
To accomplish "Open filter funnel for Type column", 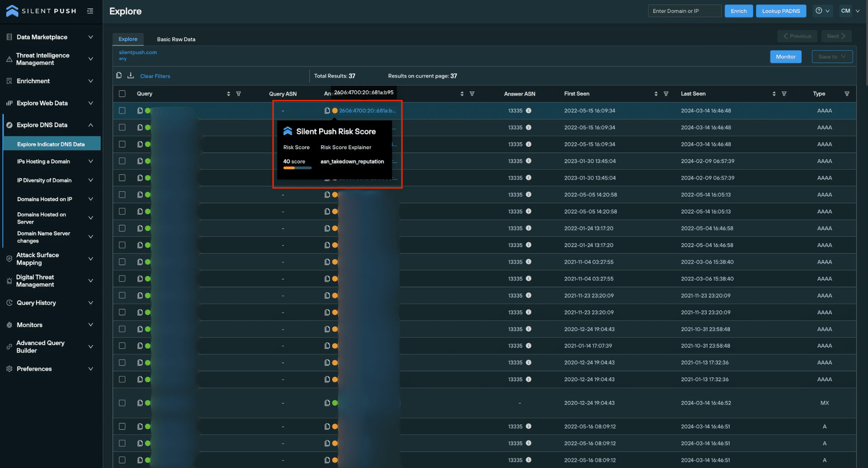I will click(x=847, y=94).
